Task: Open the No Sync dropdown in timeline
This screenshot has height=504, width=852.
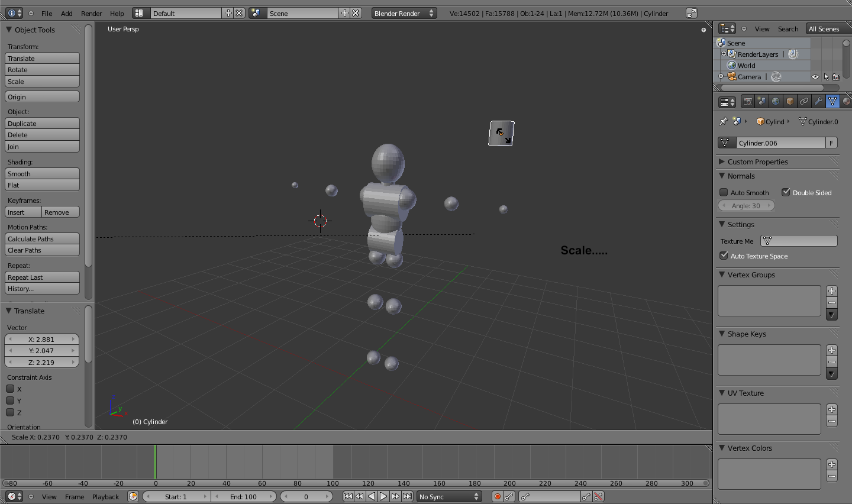Action: (448, 496)
